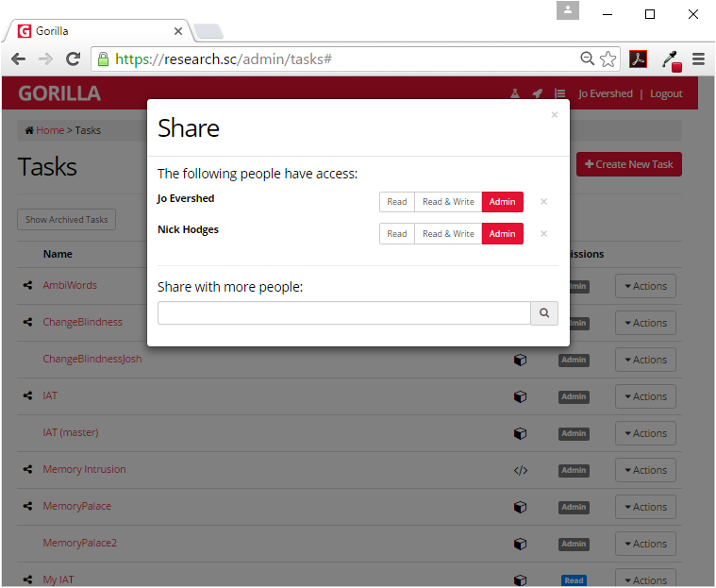Remove Nick Hodges' access with the X icon
Image resolution: width=716 pixels, height=588 pixels.
tap(543, 234)
